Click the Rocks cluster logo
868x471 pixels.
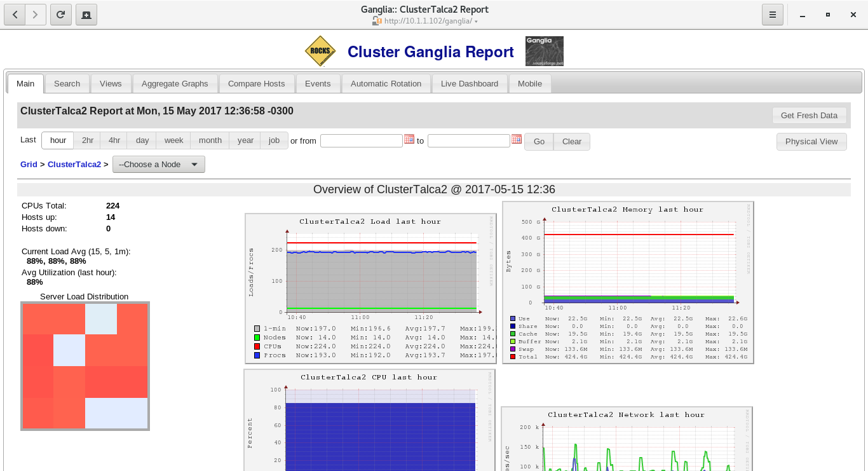tap(320, 51)
